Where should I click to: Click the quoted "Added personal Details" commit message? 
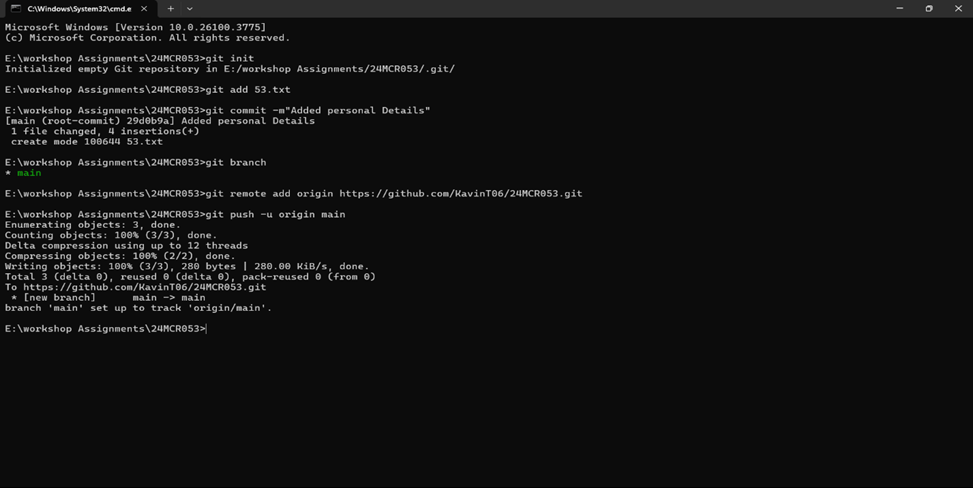click(357, 111)
